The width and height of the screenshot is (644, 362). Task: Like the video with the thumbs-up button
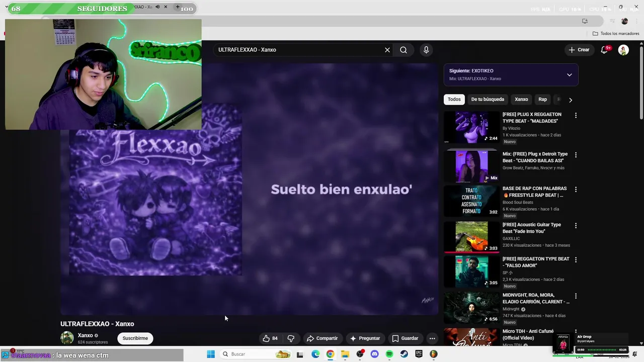(x=270, y=338)
